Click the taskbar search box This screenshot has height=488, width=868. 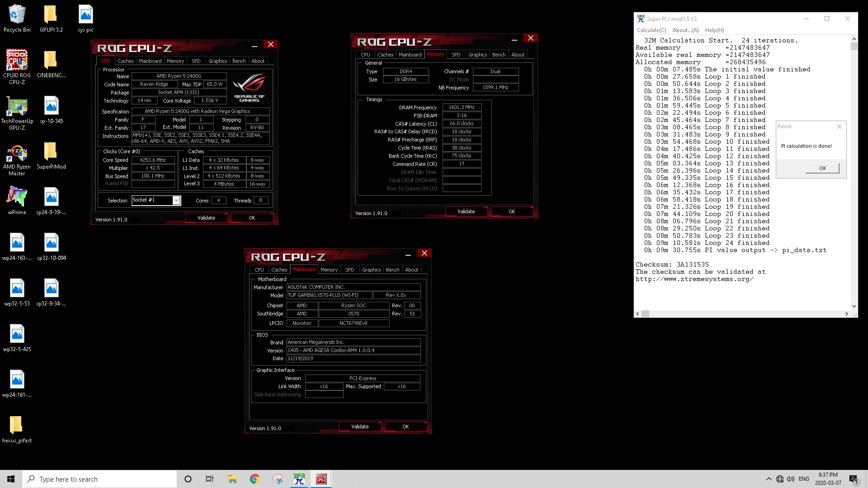coord(99,479)
